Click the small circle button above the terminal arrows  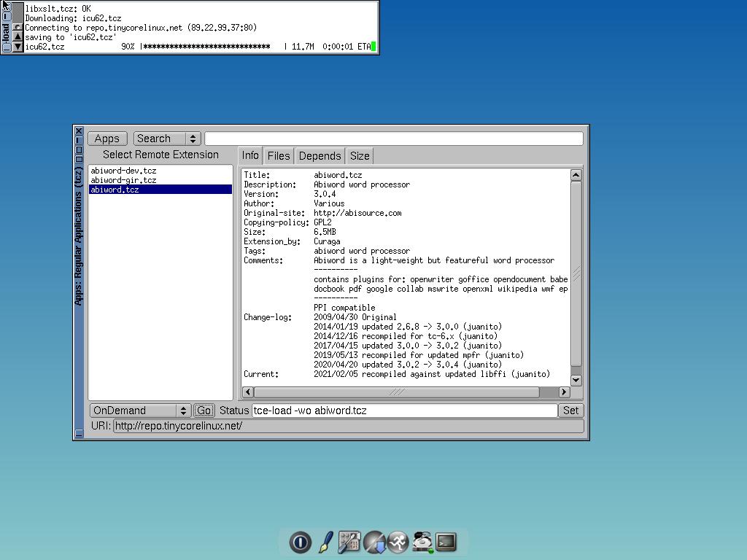(18, 27)
